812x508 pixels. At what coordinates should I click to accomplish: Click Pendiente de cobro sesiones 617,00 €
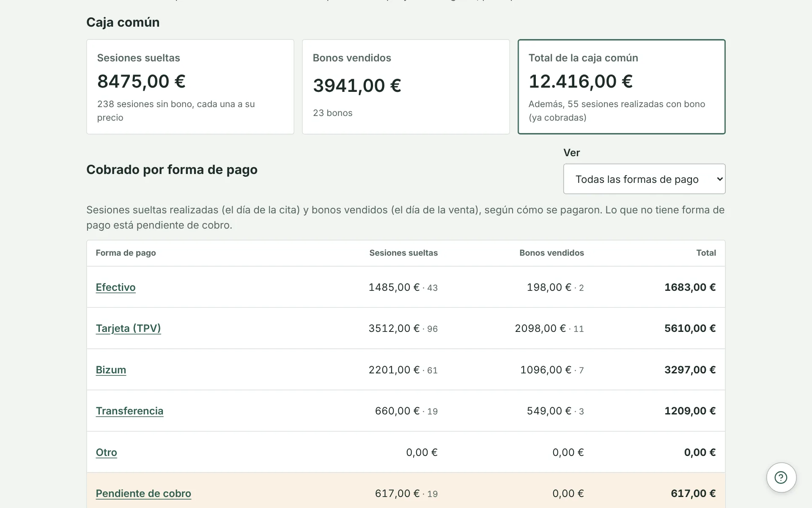pyautogui.click(x=397, y=493)
